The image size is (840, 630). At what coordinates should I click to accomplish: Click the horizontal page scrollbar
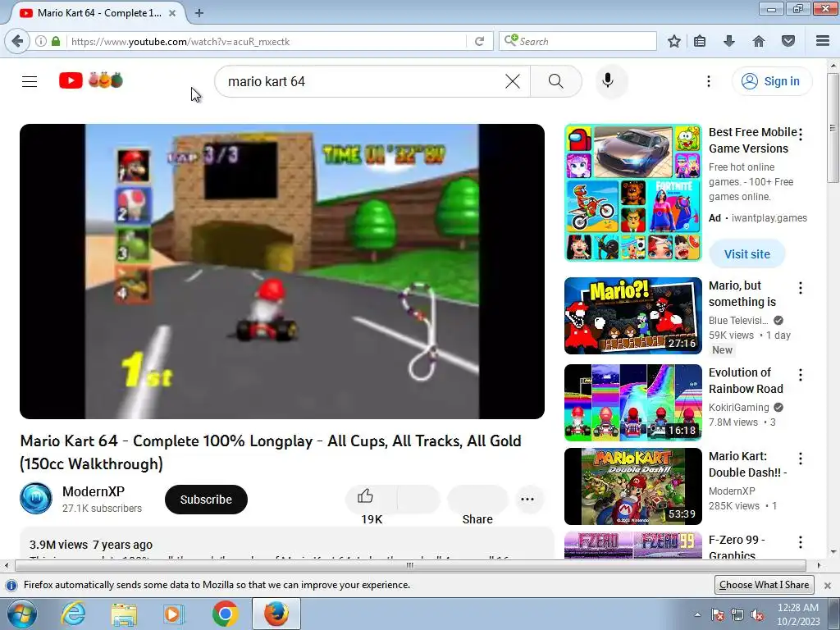click(x=410, y=565)
